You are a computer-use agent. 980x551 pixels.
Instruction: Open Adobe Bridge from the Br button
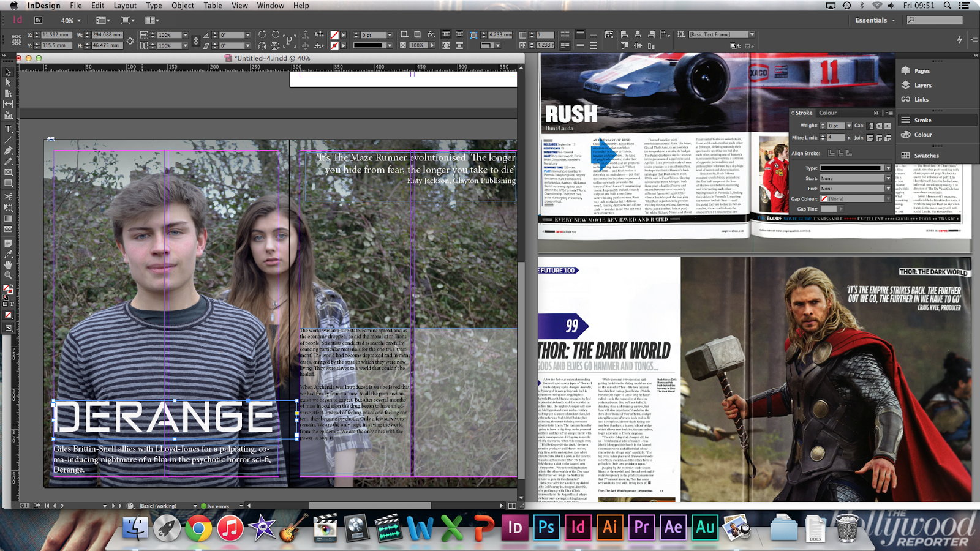pyautogui.click(x=38, y=20)
